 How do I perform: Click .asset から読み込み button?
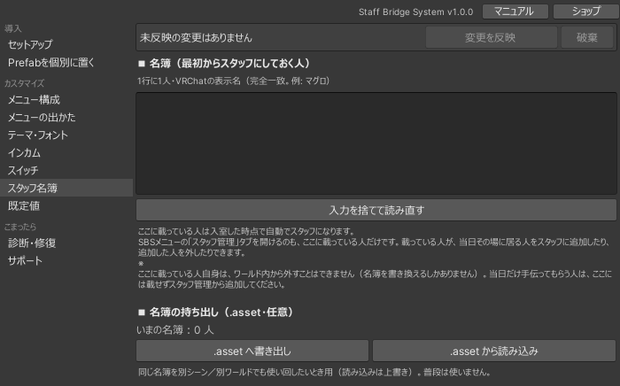click(494, 351)
